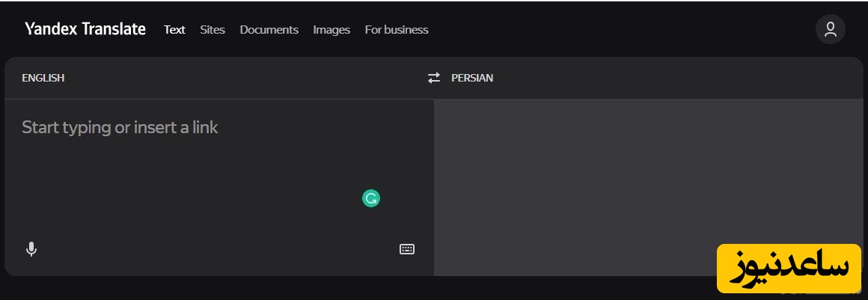Click the "Yandex" word in the logo
This screenshot has width=868, height=300.
(x=50, y=30)
